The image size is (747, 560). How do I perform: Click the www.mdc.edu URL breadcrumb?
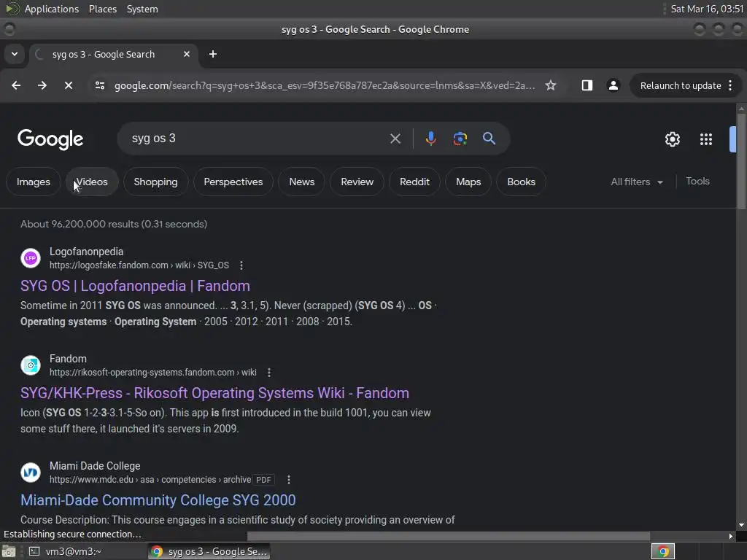pos(150,480)
